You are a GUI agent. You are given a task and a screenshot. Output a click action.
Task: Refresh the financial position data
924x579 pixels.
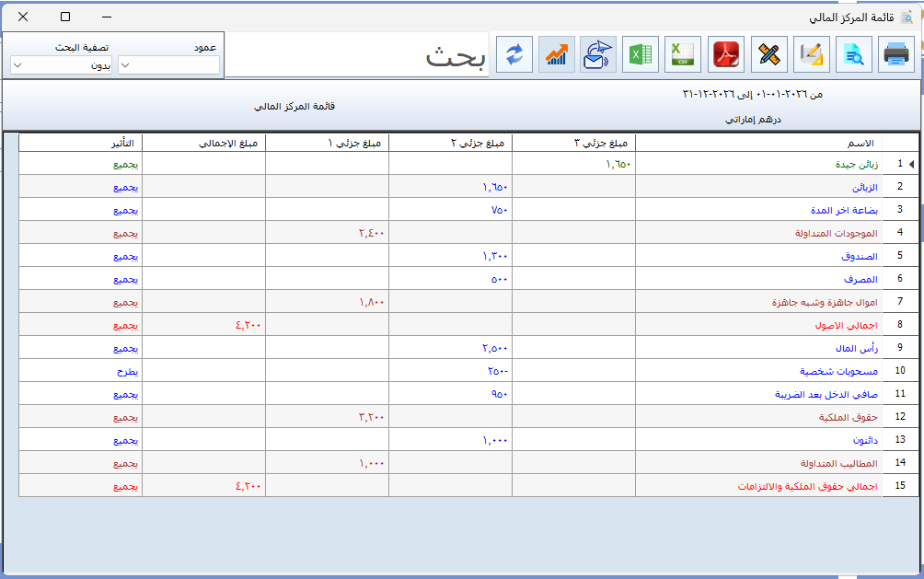(514, 55)
